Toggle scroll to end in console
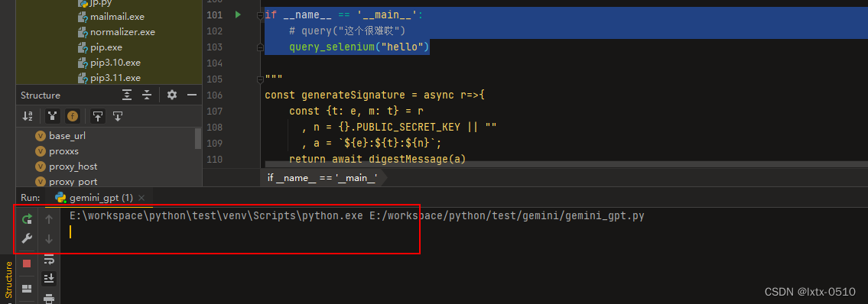Viewport: 868px width, 304px height. (x=49, y=278)
